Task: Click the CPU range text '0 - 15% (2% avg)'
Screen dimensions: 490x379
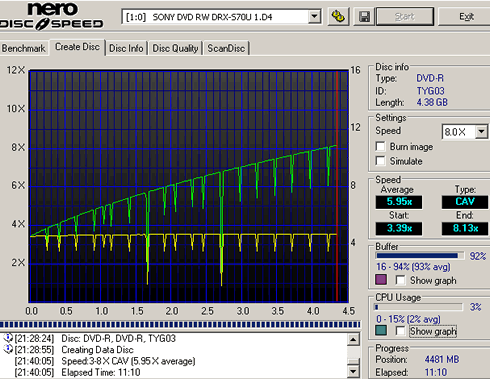Action: point(408,319)
